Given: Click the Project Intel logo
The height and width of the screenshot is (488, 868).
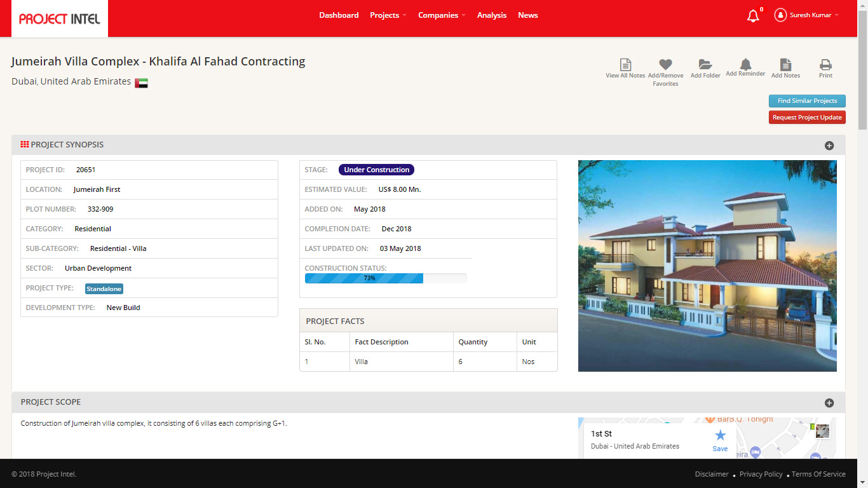Looking at the screenshot, I should (x=60, y=18).
